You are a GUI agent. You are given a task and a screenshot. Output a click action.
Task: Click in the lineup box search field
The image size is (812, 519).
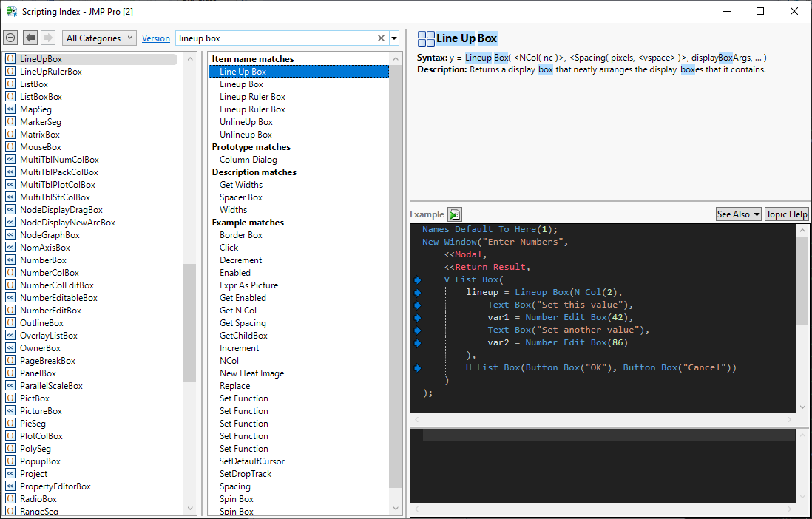[274, 38]
